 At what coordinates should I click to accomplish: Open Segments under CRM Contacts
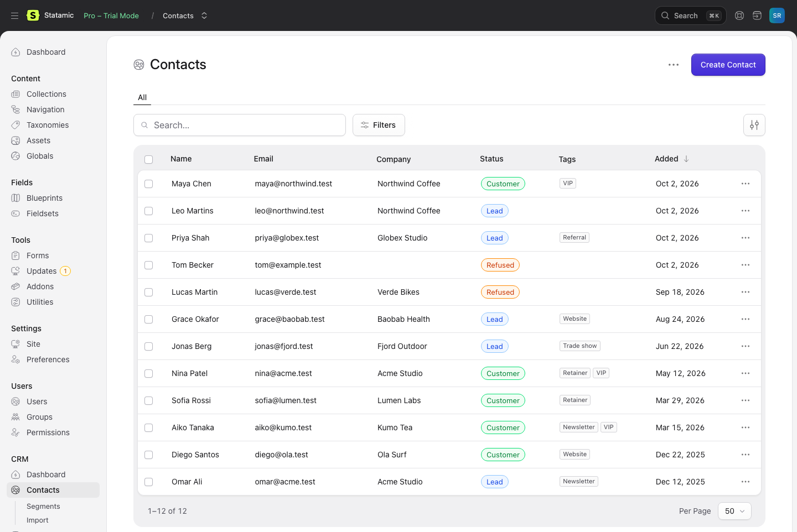(43, 506)
